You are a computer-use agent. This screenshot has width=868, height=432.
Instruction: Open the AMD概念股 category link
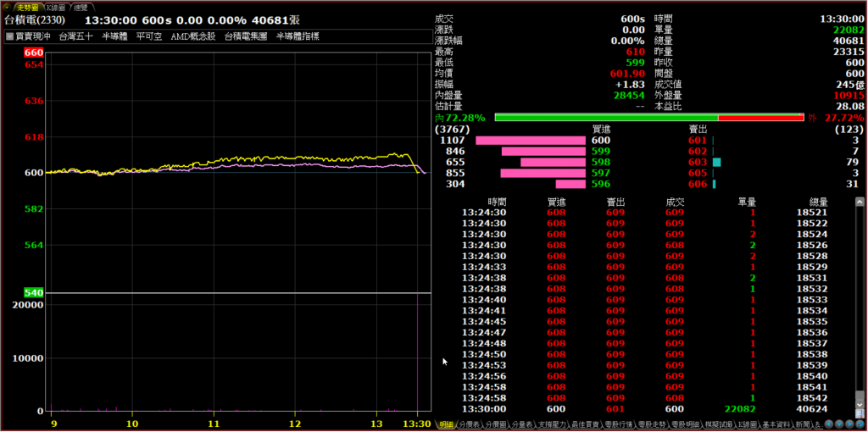[192, 36]
